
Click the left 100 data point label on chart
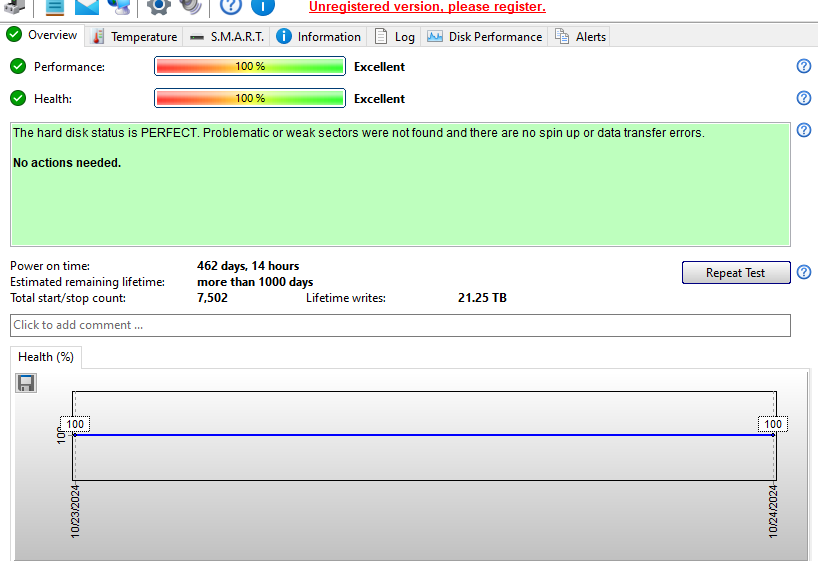75,424
